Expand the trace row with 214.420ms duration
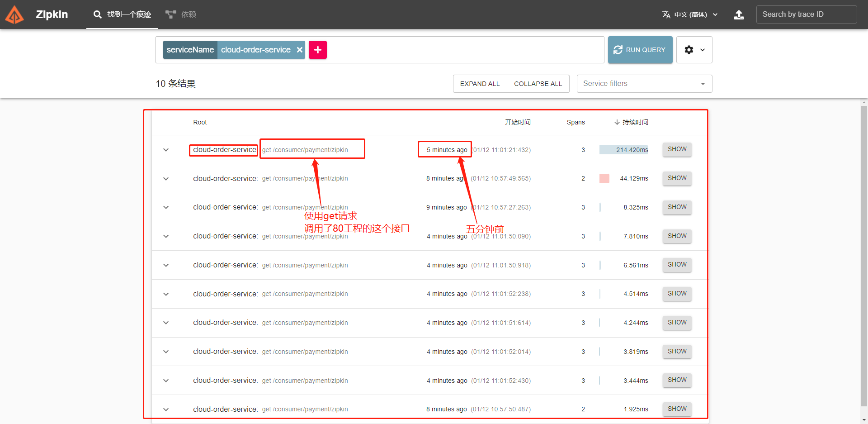 click(x=166, y=150)
